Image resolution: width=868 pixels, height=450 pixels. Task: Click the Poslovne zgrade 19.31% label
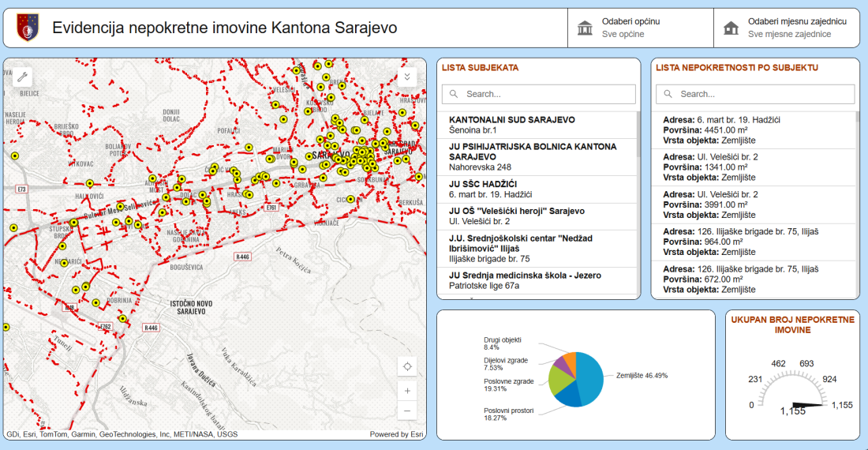[509, 385]
